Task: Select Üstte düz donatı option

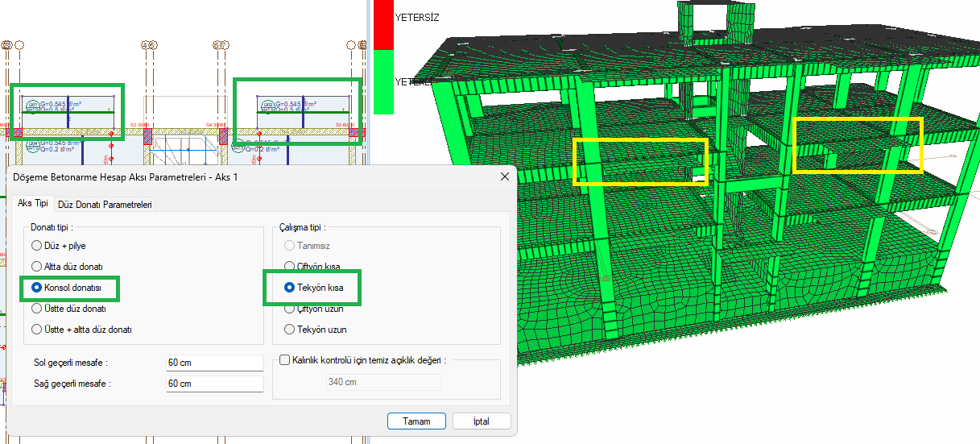Action: click(36, 308)
